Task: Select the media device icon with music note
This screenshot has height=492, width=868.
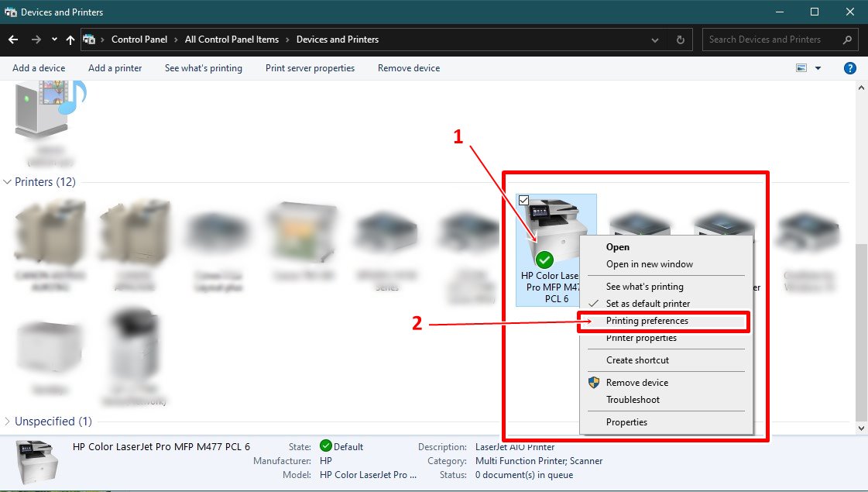Action: click(x=50, y=108)
